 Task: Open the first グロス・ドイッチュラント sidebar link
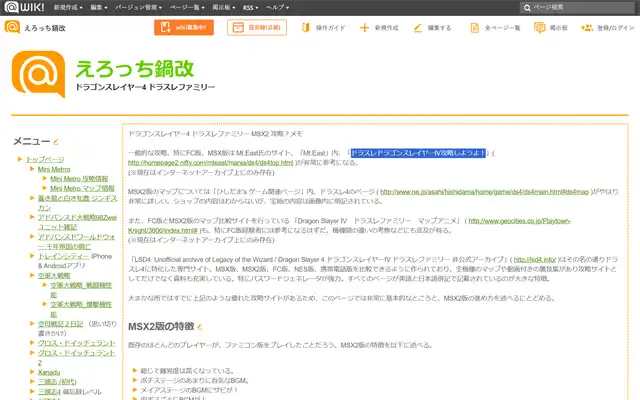tap(76, 343)
